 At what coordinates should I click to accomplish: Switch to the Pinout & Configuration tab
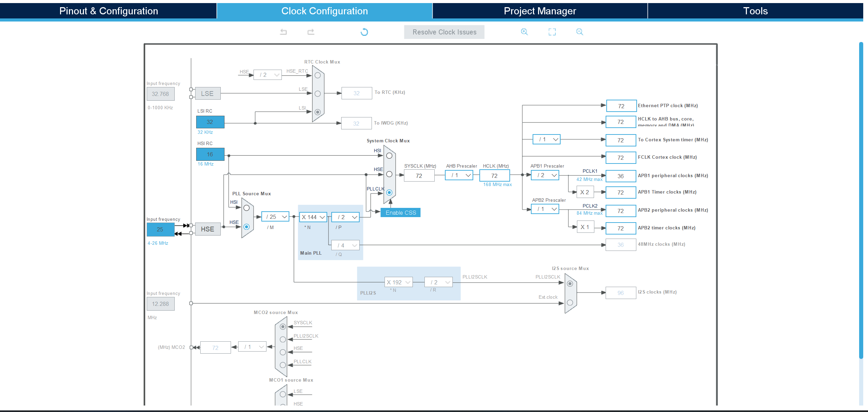point(108,11)
